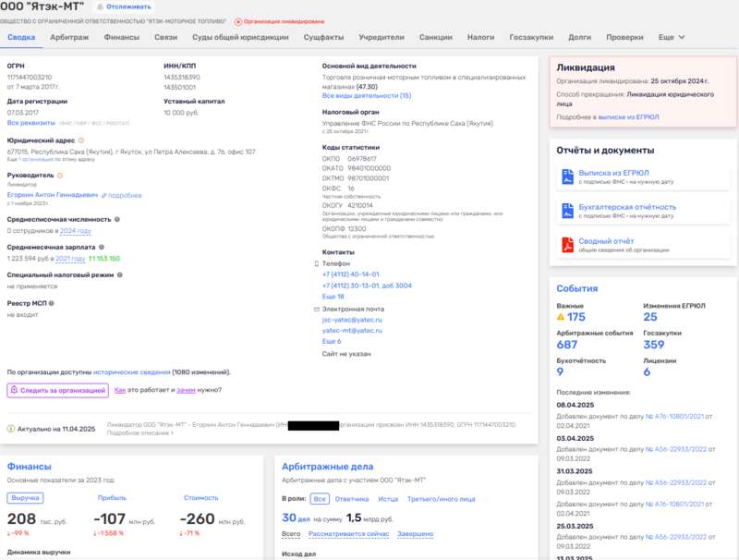
Task: Switch role filter to Ответчика
Action: tap(352, 499)
